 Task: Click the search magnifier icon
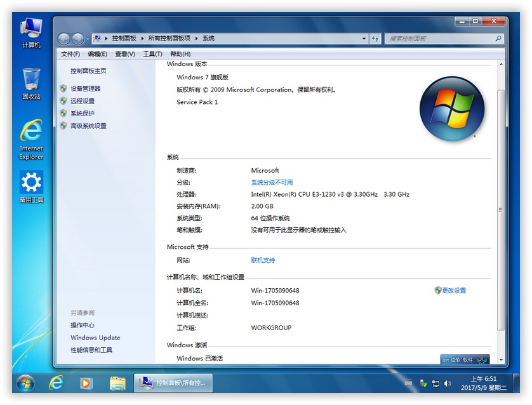coord(498,38)
